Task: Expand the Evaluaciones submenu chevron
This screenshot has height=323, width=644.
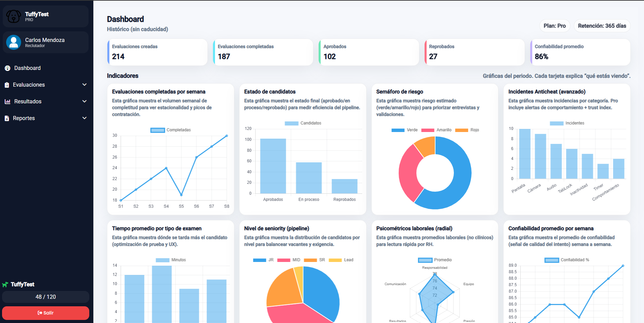Action: 85,85
